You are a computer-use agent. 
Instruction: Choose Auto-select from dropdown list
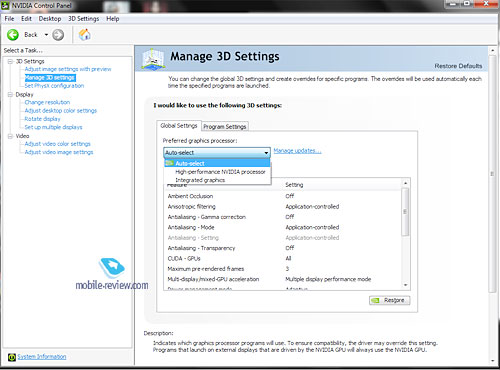tap(217, 163)
